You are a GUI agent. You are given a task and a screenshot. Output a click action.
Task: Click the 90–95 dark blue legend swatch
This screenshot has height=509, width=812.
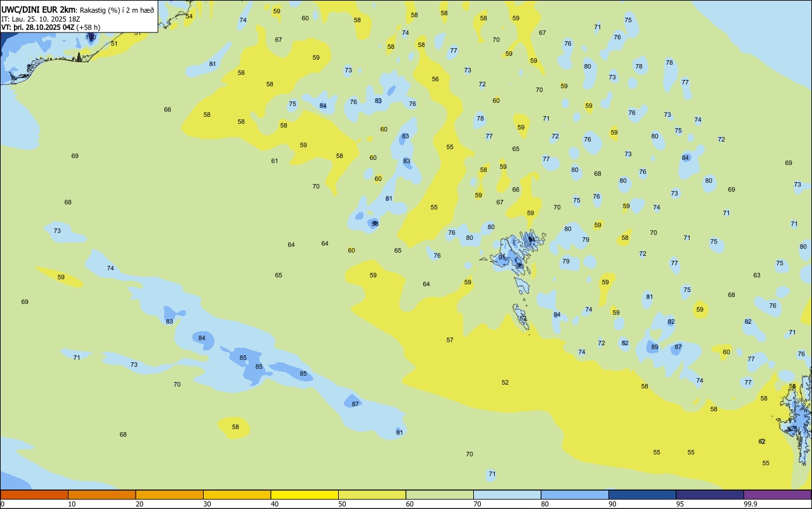[x=642, y=494]
